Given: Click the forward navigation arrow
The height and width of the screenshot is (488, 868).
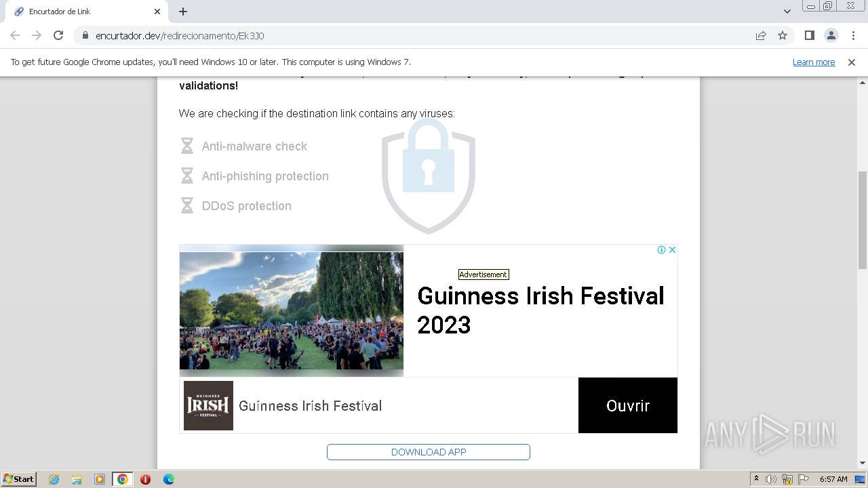Looking at the screenshot, I should point(37,35).
